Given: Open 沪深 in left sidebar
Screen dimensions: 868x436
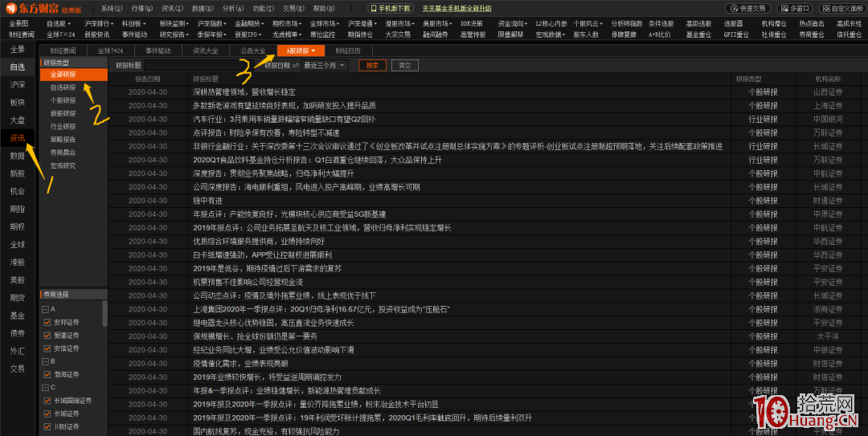Looking at the screenshot, I should [17, 84].
